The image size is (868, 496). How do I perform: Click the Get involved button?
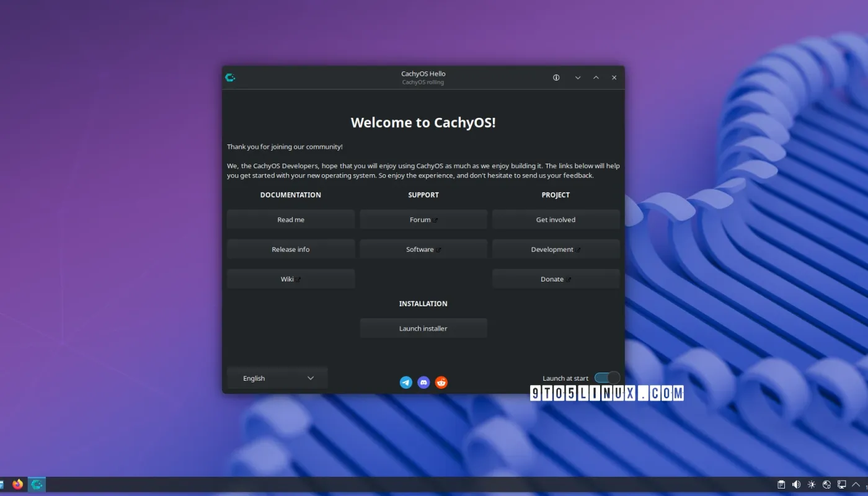point(556,219)
